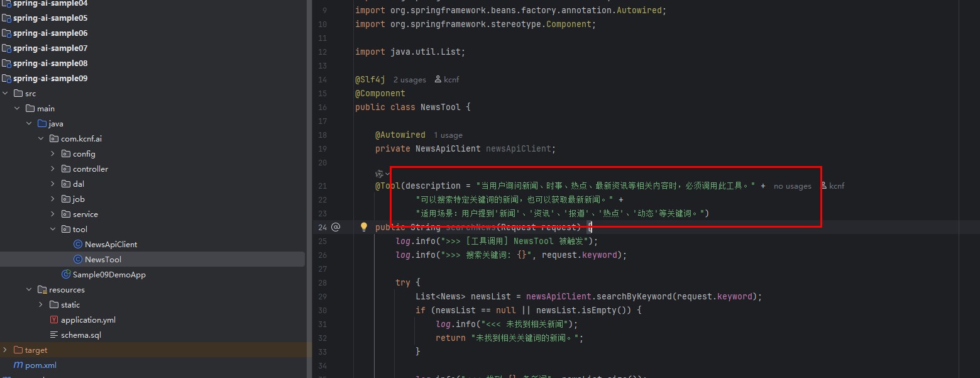Click the schema.sql file icon

coord(54,335)
